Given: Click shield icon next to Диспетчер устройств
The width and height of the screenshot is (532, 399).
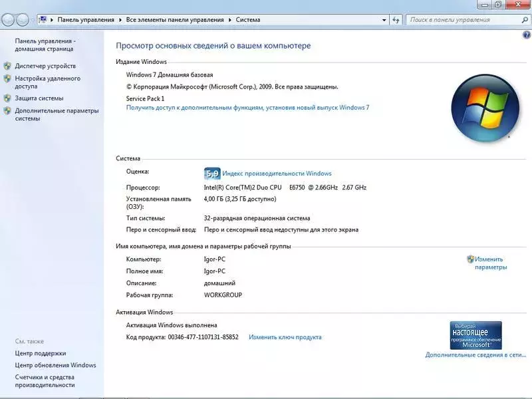Looking at the screenshot, I should [x=7, y=66].
